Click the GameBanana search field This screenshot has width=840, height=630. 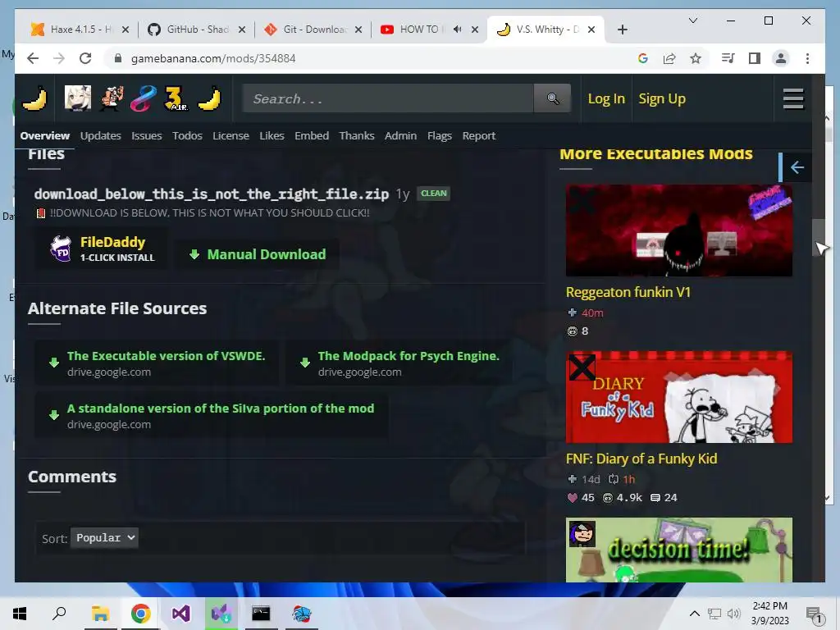(x=388, y=98)
